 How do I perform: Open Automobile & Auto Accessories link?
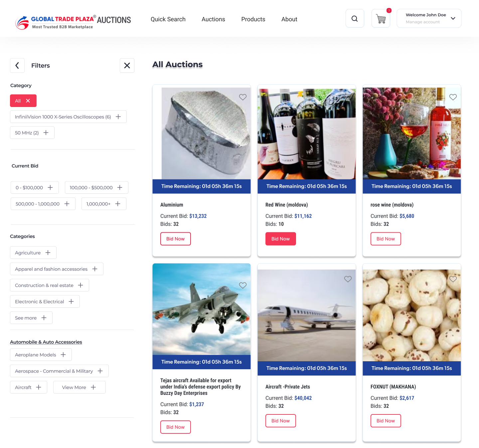(46, 342)
